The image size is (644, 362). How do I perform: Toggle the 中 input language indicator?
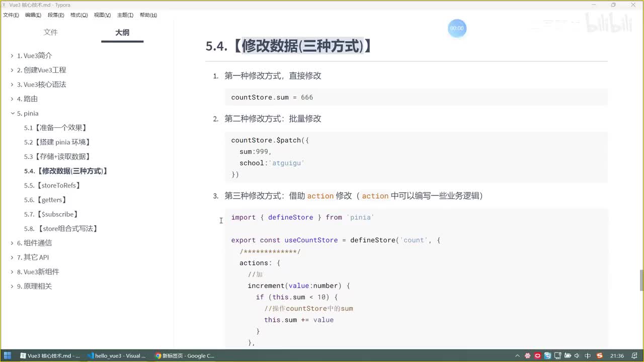coord(588,355)
